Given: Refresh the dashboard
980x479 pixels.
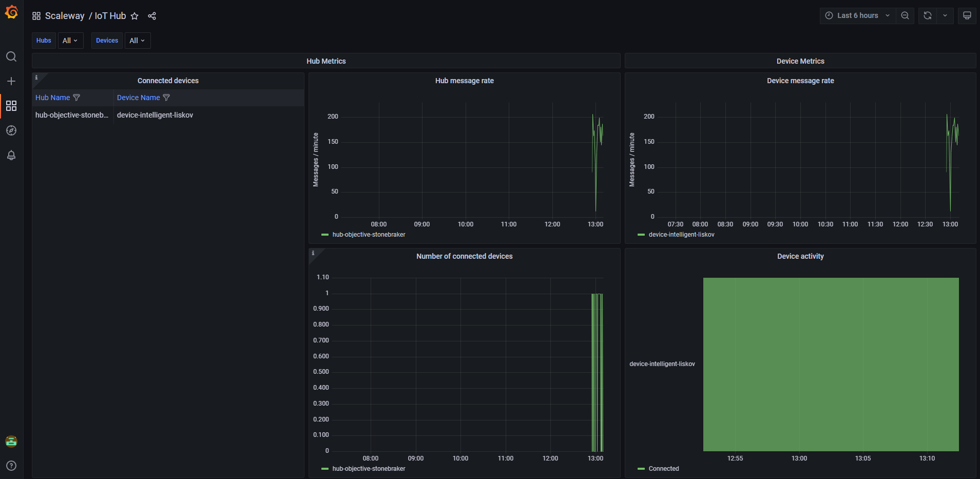Looking at the screenshot, I should click(x=928, y=15).
